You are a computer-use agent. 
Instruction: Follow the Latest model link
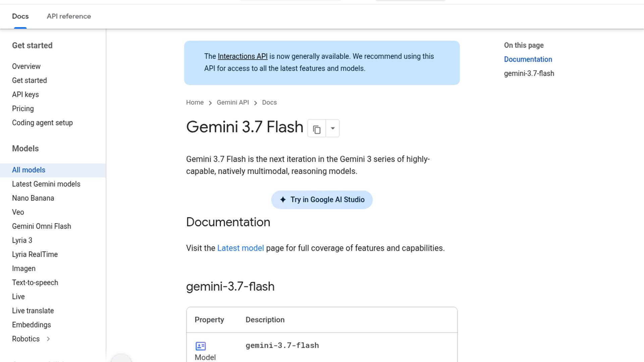pos(240,248)
